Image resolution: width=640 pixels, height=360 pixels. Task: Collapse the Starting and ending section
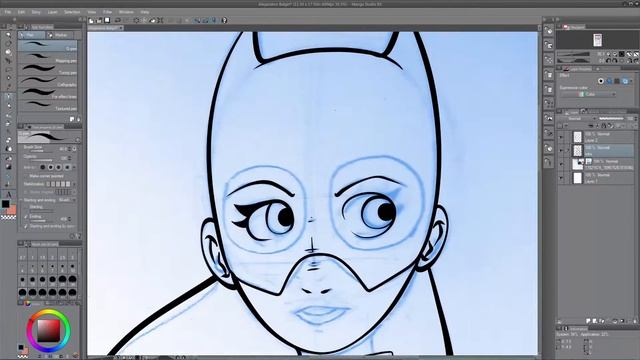(x=21, y=200)
